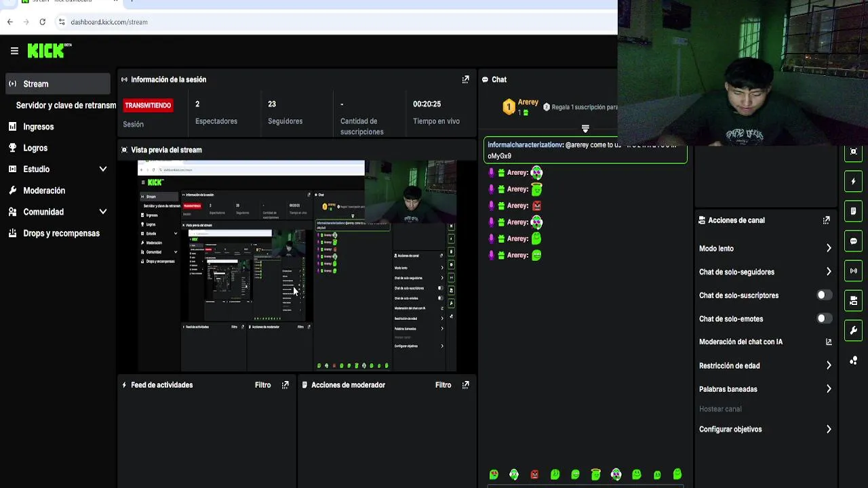Insert the halo angel emote from emote bar
868x488 pixels.
(595, 474)
